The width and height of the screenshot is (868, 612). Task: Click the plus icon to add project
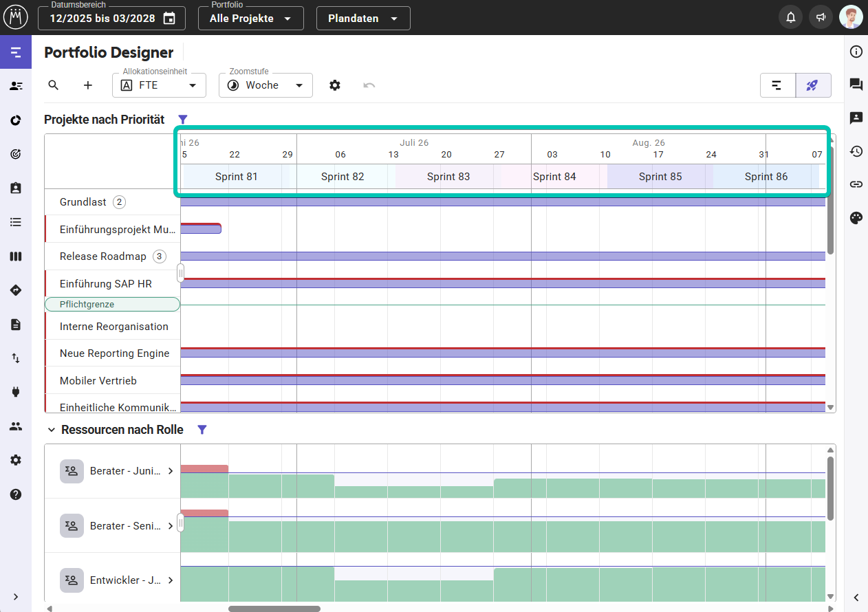click(88, 85)
